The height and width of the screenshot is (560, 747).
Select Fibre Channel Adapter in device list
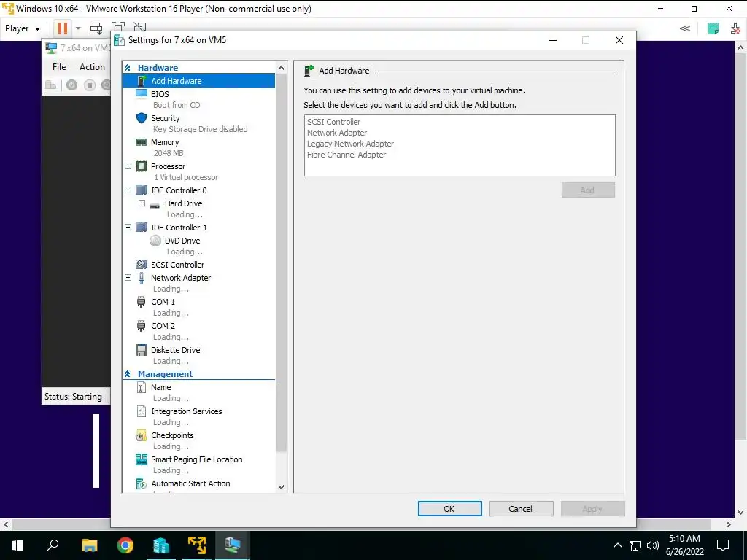(347, 155)
